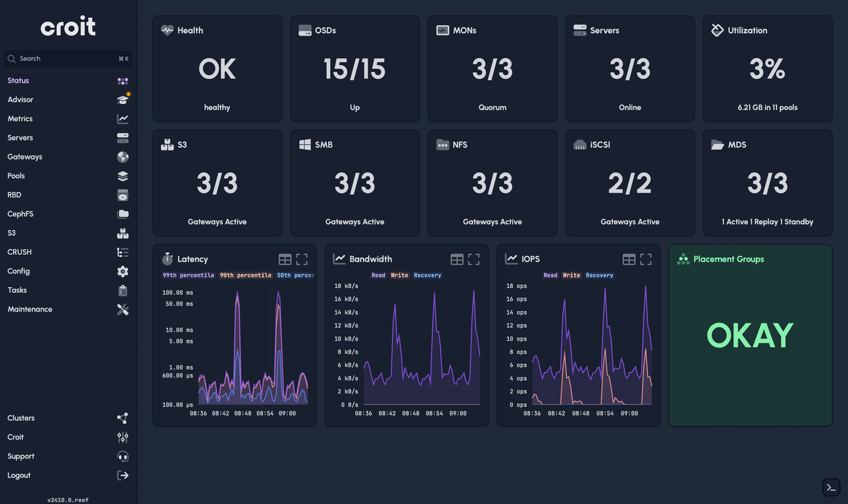Open the terminal console button
This screenshot has height=504, width=848.
831,487
